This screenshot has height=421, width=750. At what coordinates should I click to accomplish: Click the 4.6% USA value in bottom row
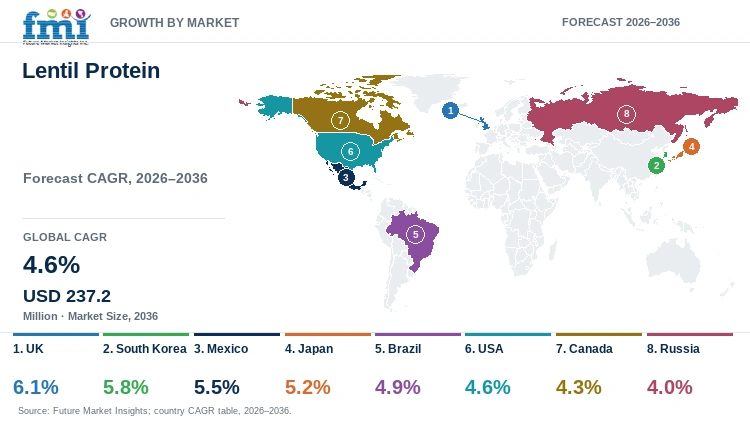487,387
